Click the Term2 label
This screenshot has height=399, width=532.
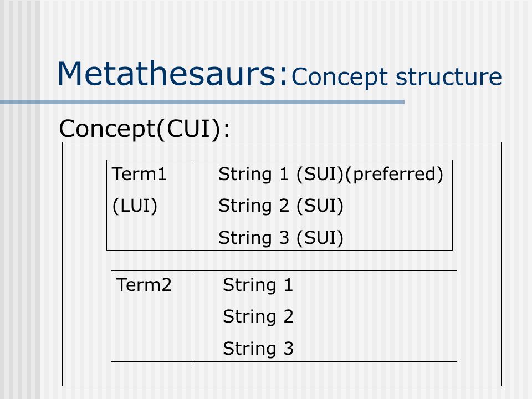point(144,285)
